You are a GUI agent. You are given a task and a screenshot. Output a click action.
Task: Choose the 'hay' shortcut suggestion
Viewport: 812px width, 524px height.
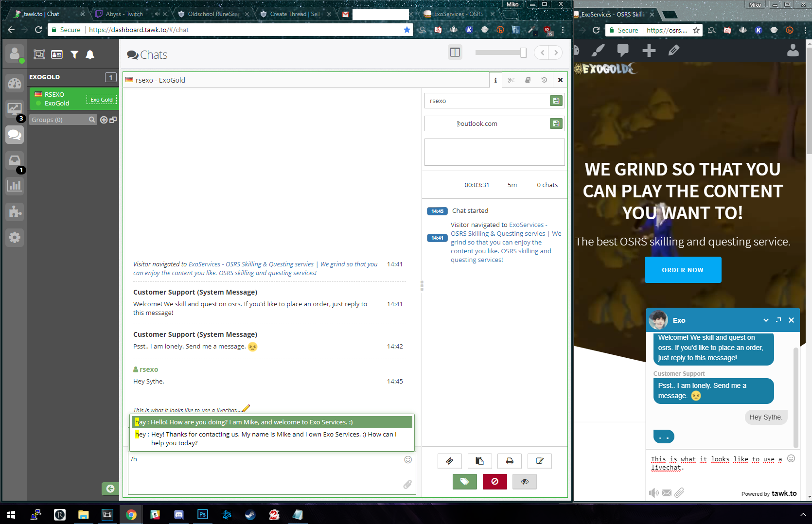point(272,422)
